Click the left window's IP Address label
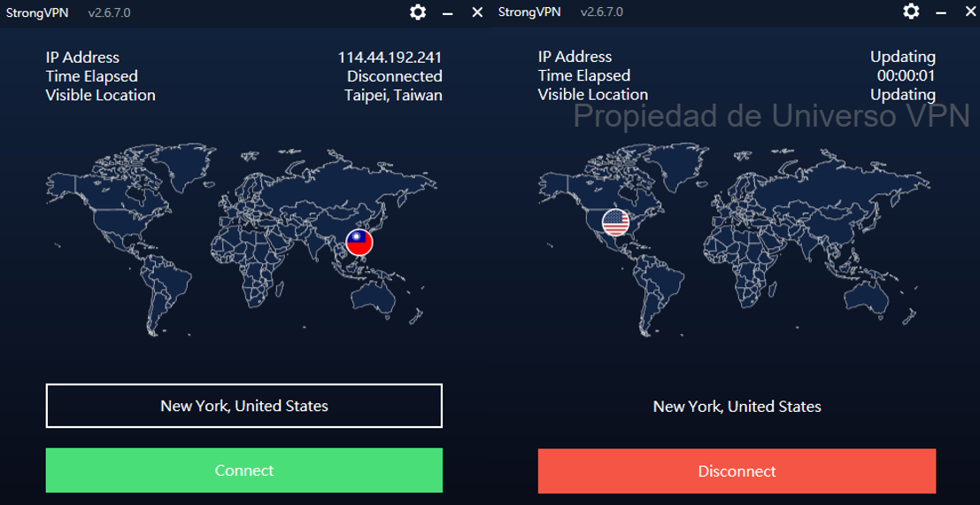The height and width of the screenshot is (505, 980). click(x=82, y=58)
